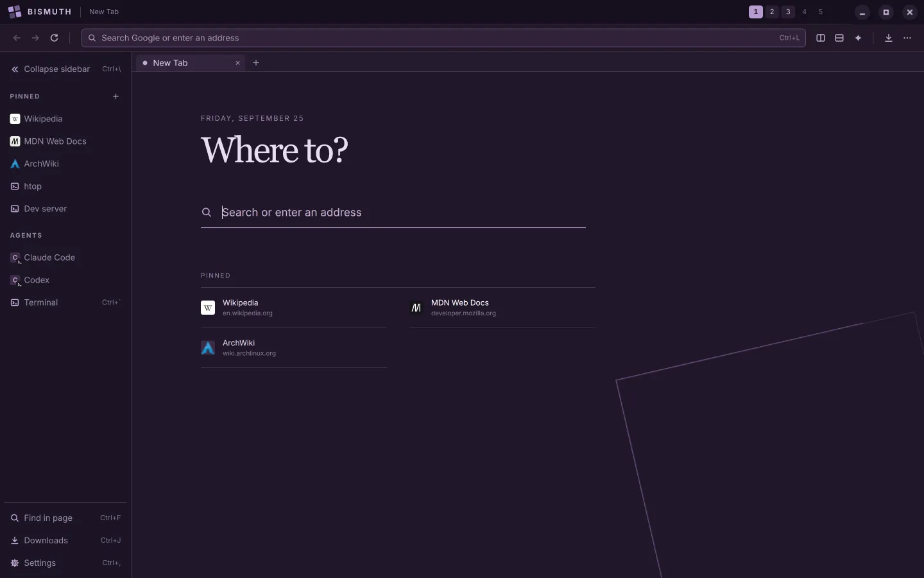Switch to workspace 2
This screenshot has width=924, height=578.
(x=772, y=12)
